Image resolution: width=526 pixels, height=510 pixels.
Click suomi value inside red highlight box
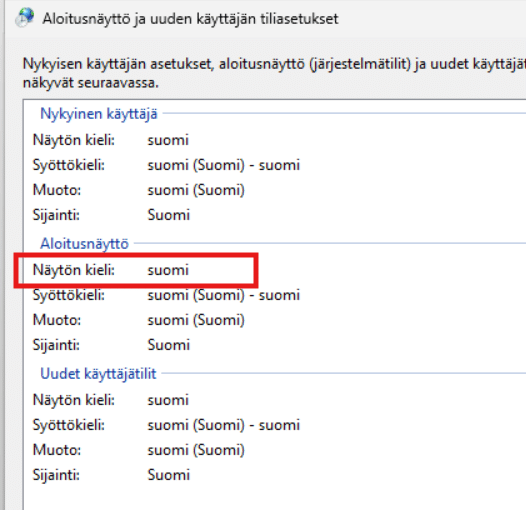click(168, 270)
